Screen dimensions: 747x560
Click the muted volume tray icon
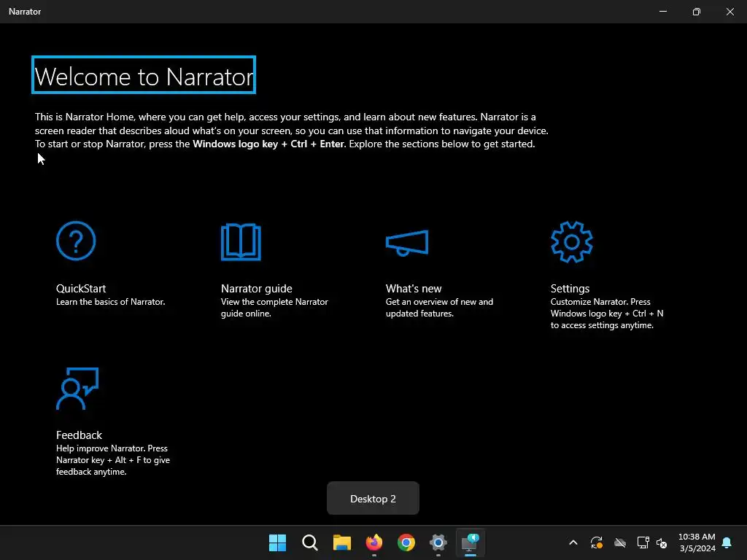point(662,542)
